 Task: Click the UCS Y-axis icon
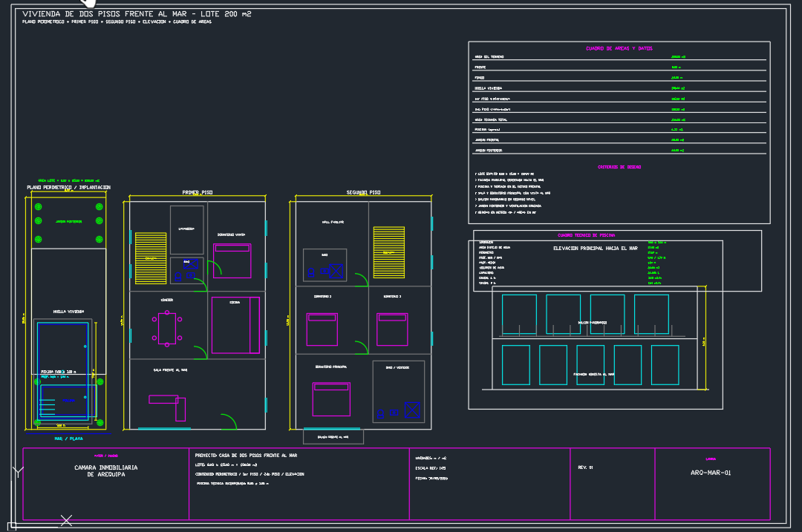point(19,472)
